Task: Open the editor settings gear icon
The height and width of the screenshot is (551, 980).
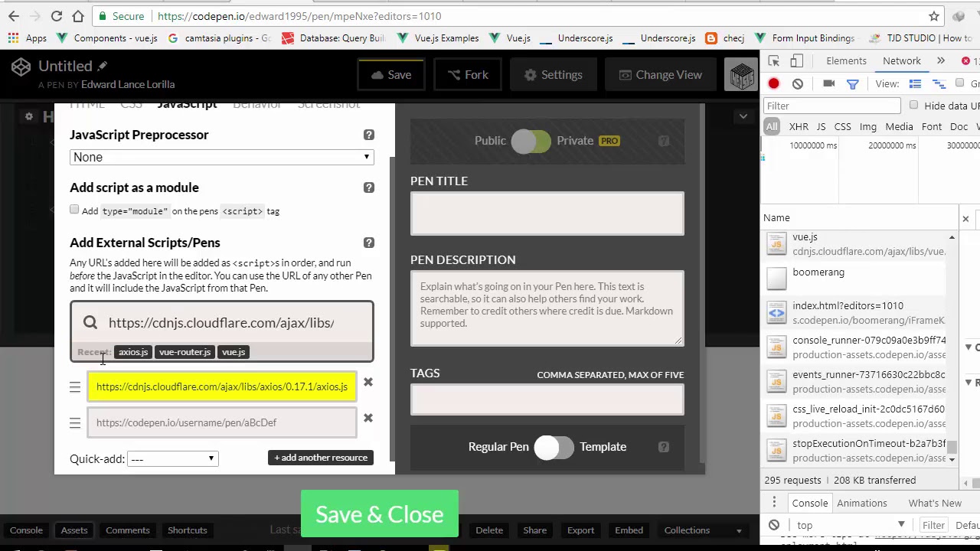Action: click(x=29, y=116)
